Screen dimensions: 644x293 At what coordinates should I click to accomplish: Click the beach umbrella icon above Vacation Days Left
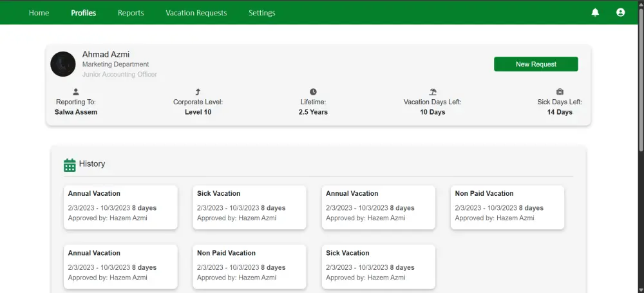tap(433, 92)
